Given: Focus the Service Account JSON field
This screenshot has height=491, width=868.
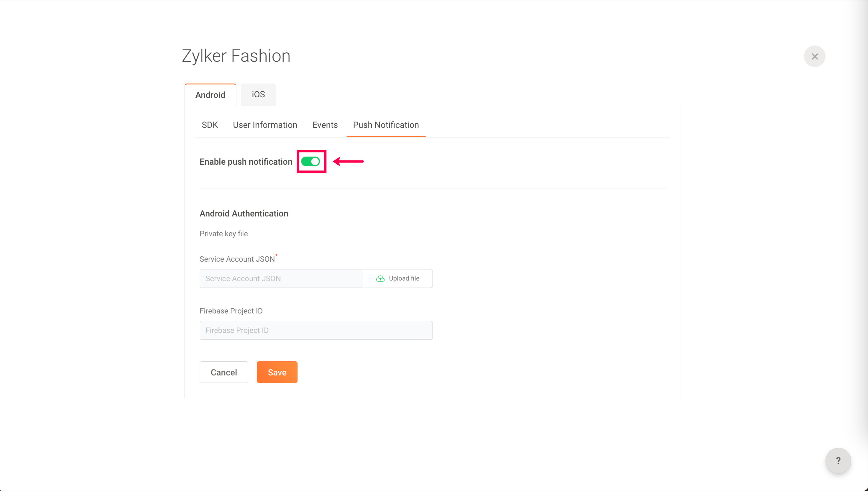Looking at the screenshot, I should [281, 278].
